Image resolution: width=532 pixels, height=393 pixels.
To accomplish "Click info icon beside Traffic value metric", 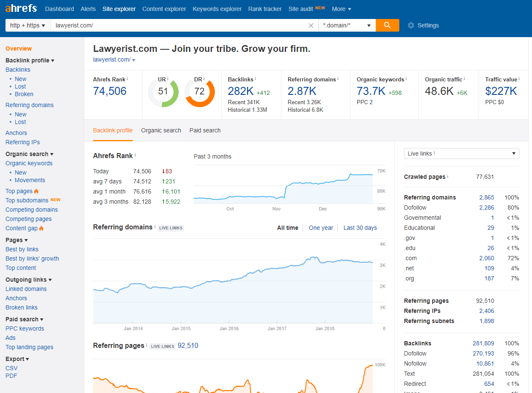I will [519, 79].
